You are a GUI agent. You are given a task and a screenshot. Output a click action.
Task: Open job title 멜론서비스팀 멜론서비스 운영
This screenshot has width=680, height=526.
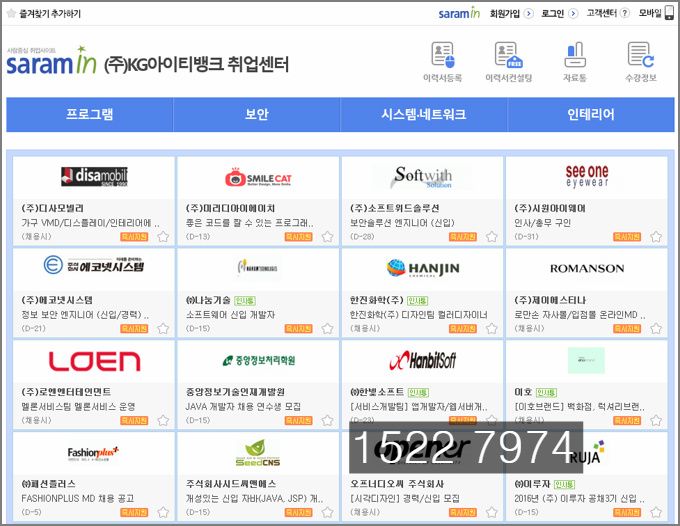pyautogui.click(x=78, y=407)
